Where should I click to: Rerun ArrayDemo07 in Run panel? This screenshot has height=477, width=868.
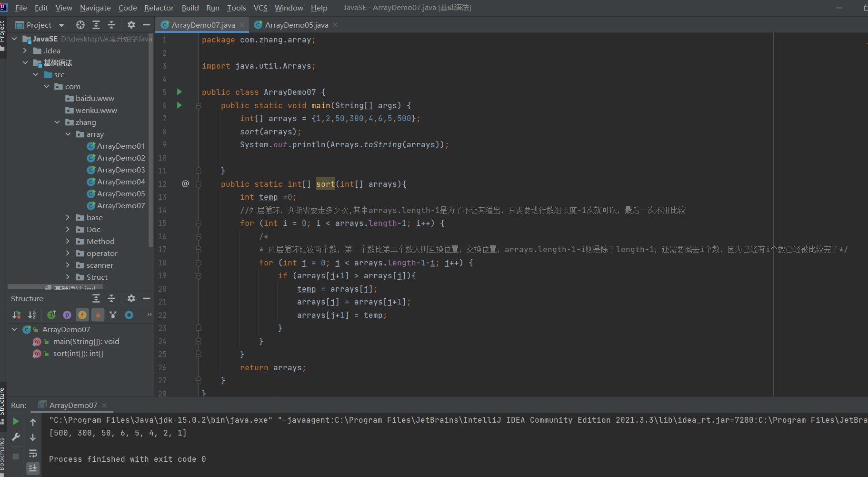[16, 421]
